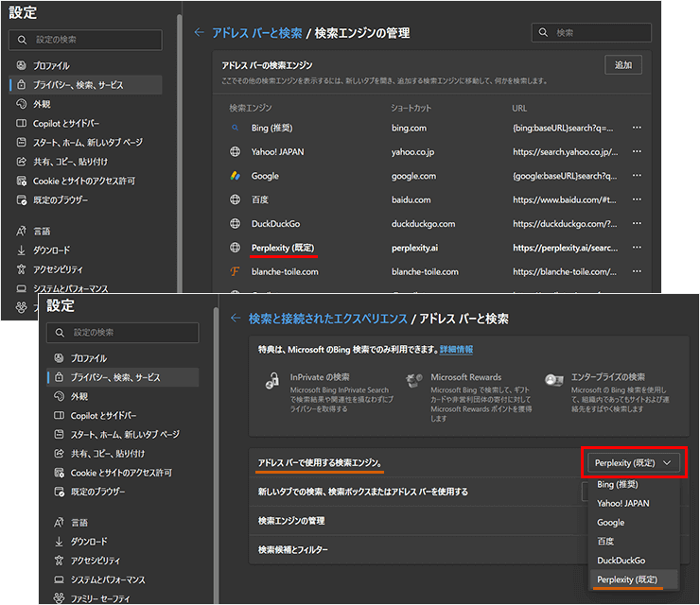Focus the 検索 field above the engine list
The width and height of the screenshot is (700, 605).
(591, 32)
